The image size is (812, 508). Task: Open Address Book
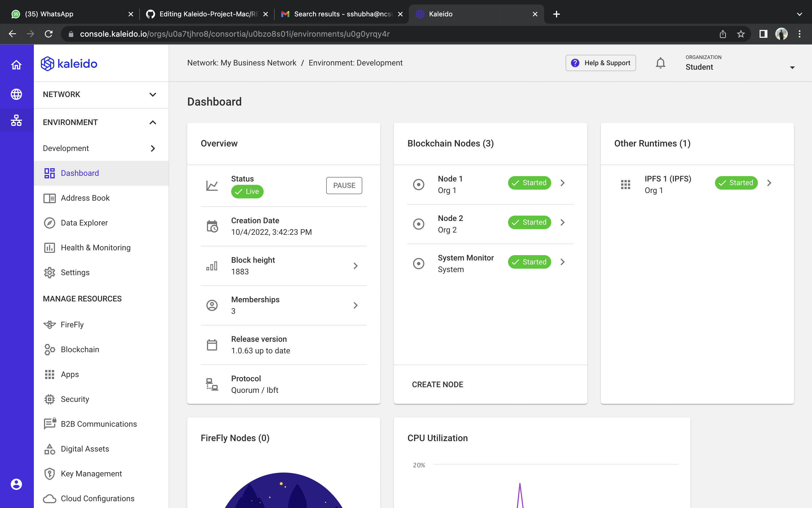[101, 198]
